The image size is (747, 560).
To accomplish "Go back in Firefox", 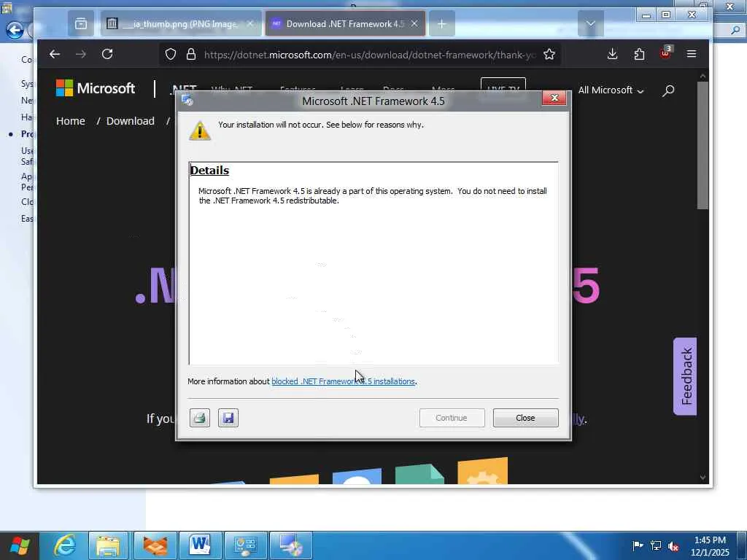I will pyautogui.click(x=55, y=54).
